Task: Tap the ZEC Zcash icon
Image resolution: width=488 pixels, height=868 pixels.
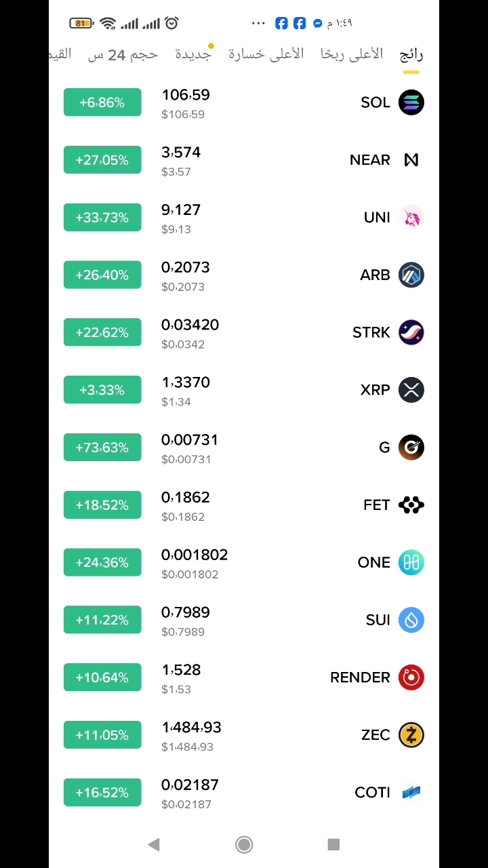Action: 411,734
